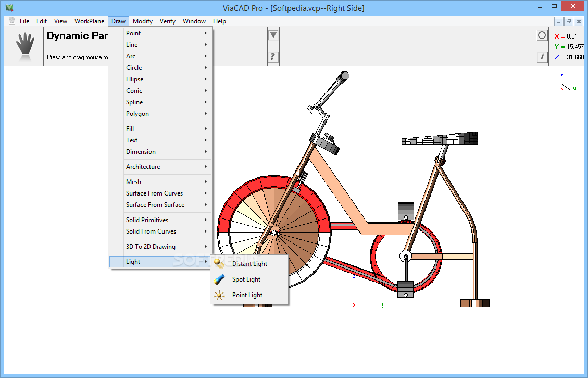The image size is (588, 378).
Task: Expand the Circle submenu
Action: [161, 68]
